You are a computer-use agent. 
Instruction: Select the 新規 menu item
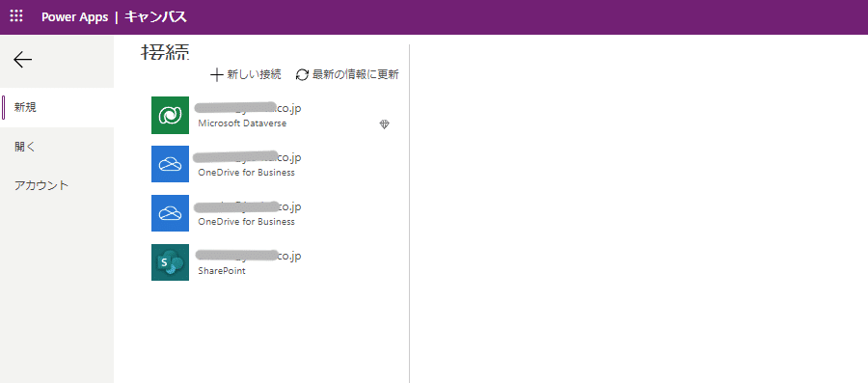pyautogui.click(x=57, y=107)
